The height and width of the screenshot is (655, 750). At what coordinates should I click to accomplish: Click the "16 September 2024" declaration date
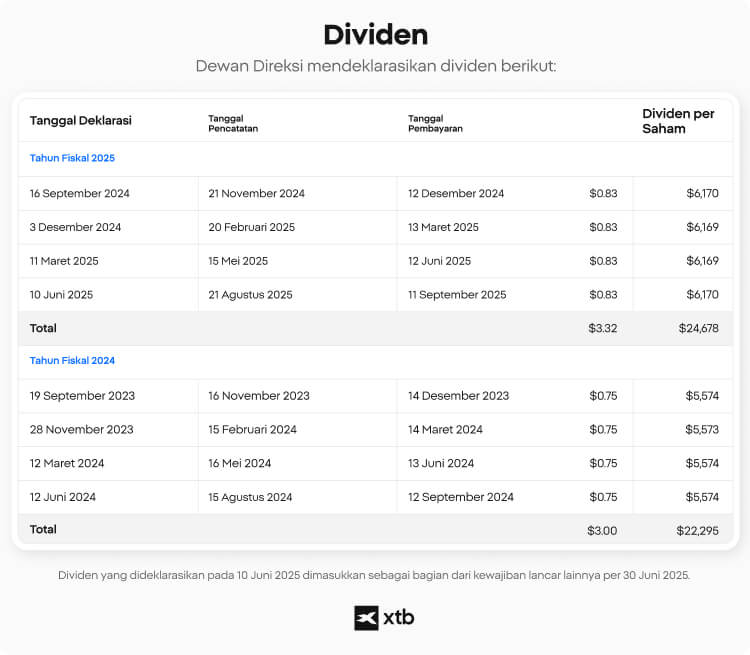click(x=79, y=193)
